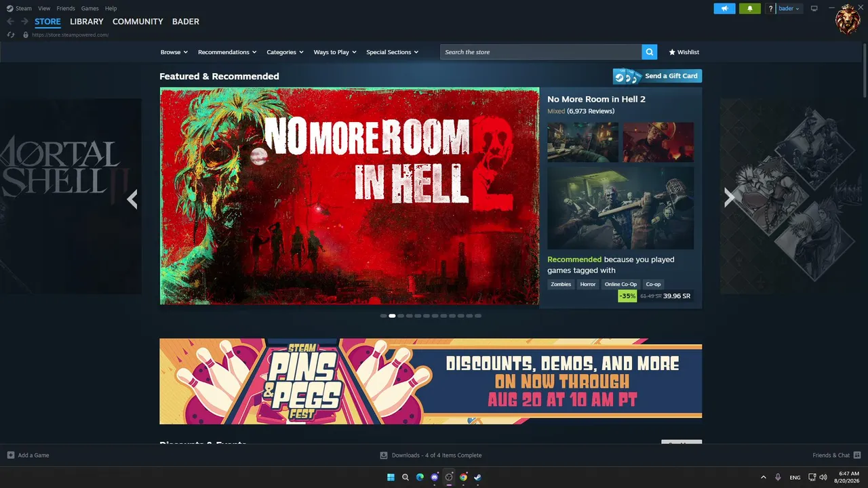Select the Online Co-Op tag
The height and width of the screenshot is (488, 868).
[620, 285]
